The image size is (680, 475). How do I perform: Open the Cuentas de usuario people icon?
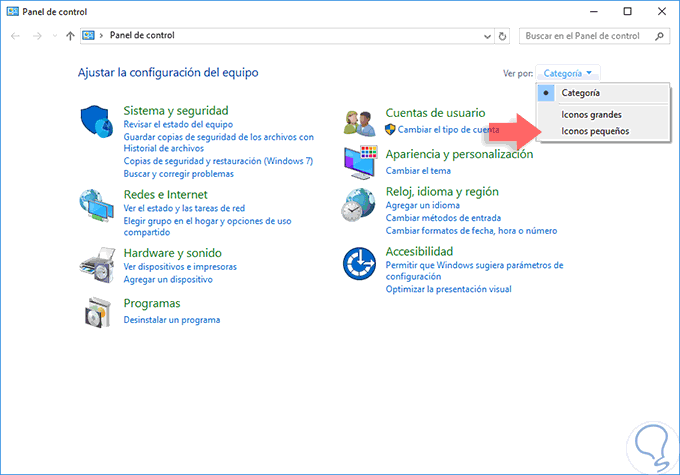click(359, 123)
